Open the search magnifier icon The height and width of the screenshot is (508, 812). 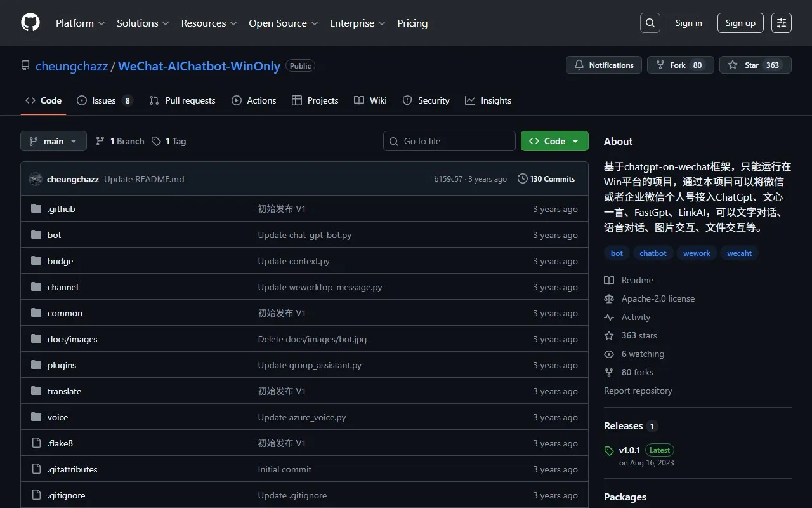[x=650, y=23]
